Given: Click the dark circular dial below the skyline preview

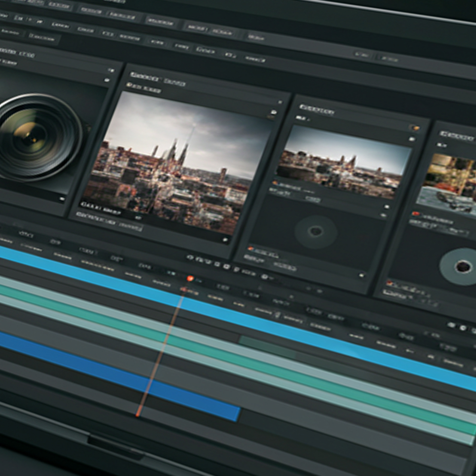Looking at the screenshot, I should [x=316, y=232].
